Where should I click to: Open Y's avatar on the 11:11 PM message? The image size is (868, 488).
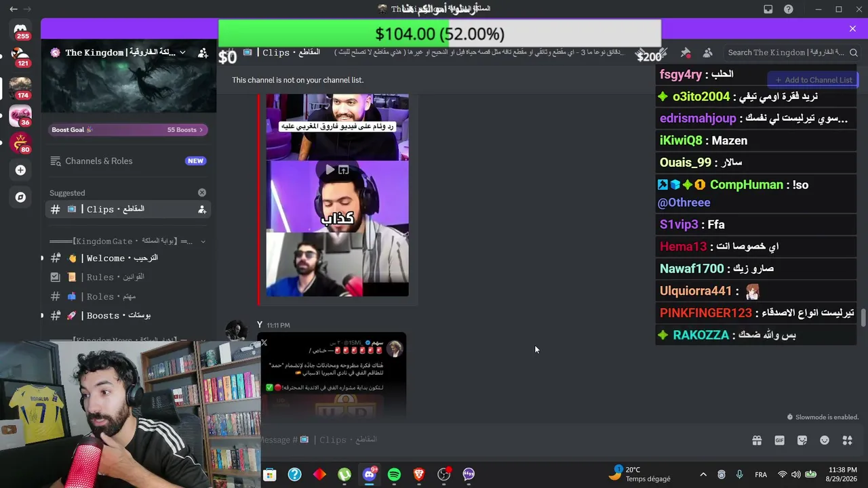coord(236,331)
